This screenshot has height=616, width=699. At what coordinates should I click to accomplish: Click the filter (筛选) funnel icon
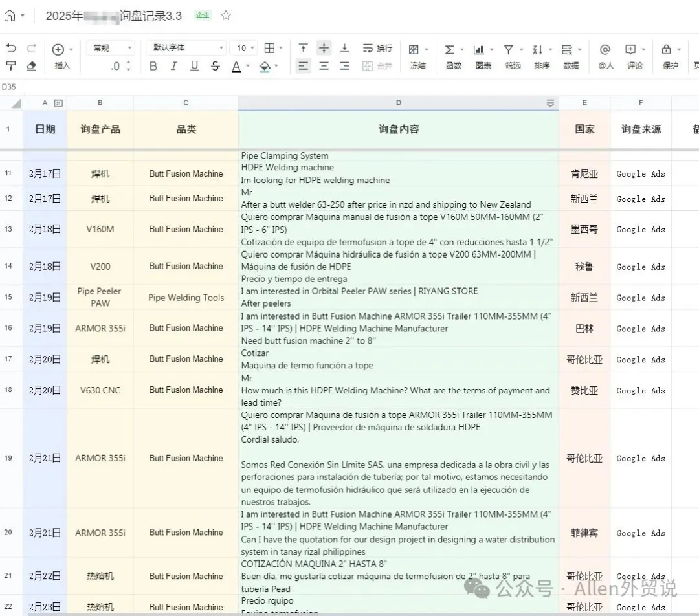[x=508, y=49]
